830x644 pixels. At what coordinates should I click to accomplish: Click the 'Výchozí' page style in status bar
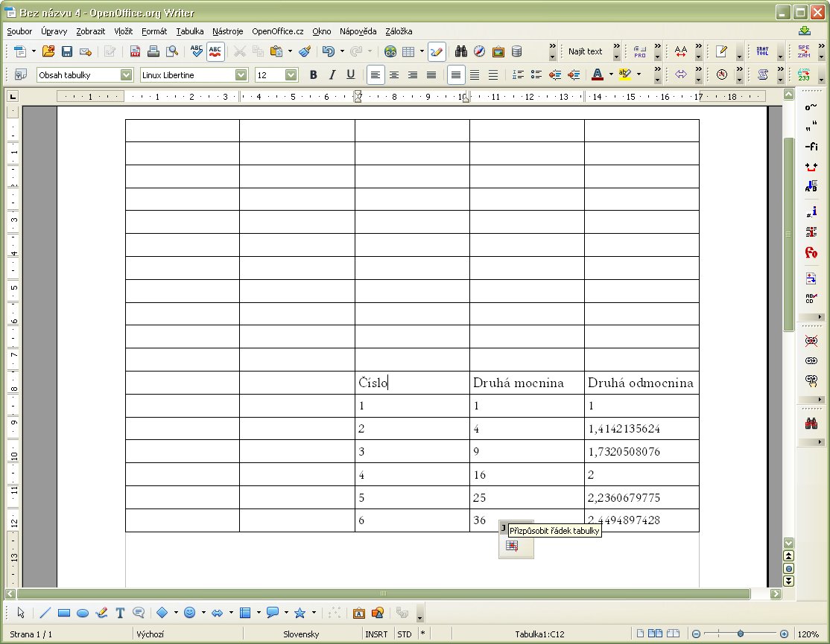click(151, 634)
